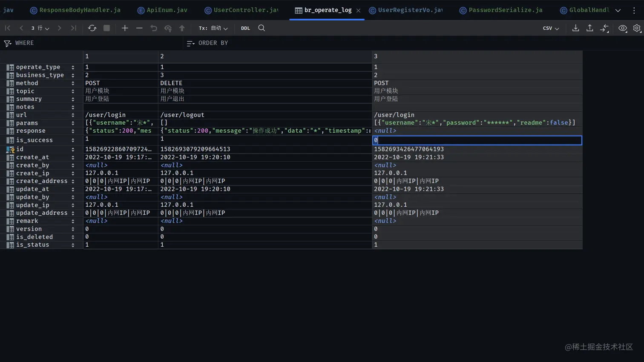Click the export data download icon
Image resolution: width=644 pixels, height=362 pixels.
(575, 28)
